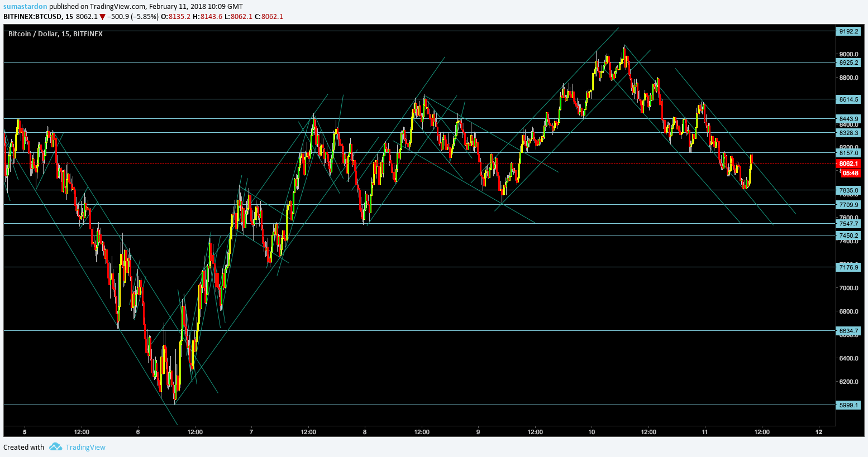Click the date label 12 at axis end
Image resolution: width=868 pixels, height=457 pixels.
point(819,432)
